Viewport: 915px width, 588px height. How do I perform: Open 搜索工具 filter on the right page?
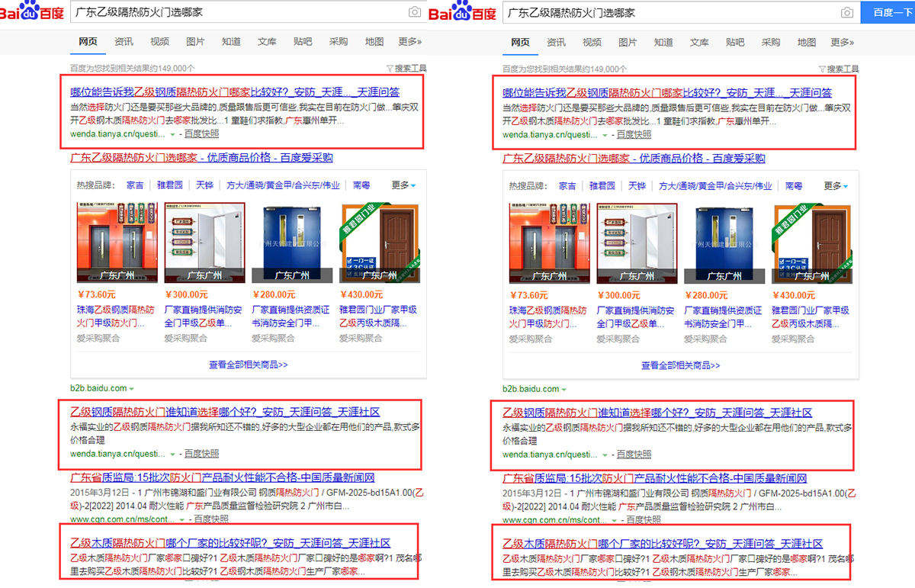click(839, 69)
